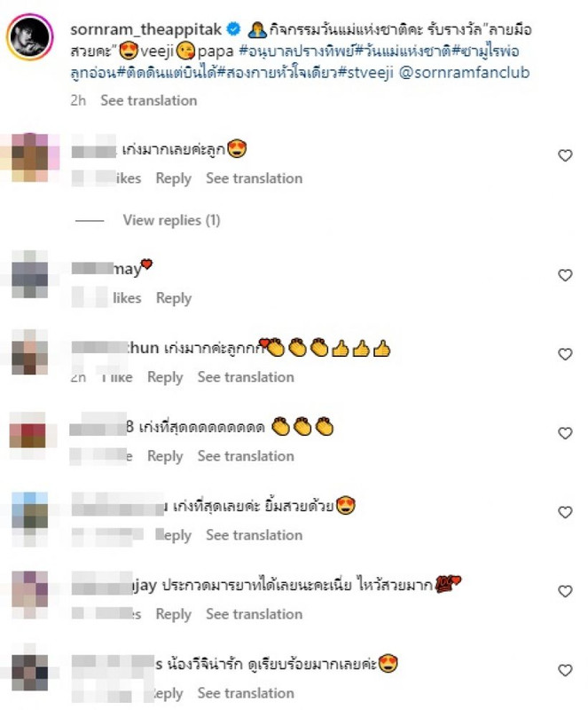Open the sornram_theappitak username link
Viewport: 588px width, 710px height.
tap(145, 29)
